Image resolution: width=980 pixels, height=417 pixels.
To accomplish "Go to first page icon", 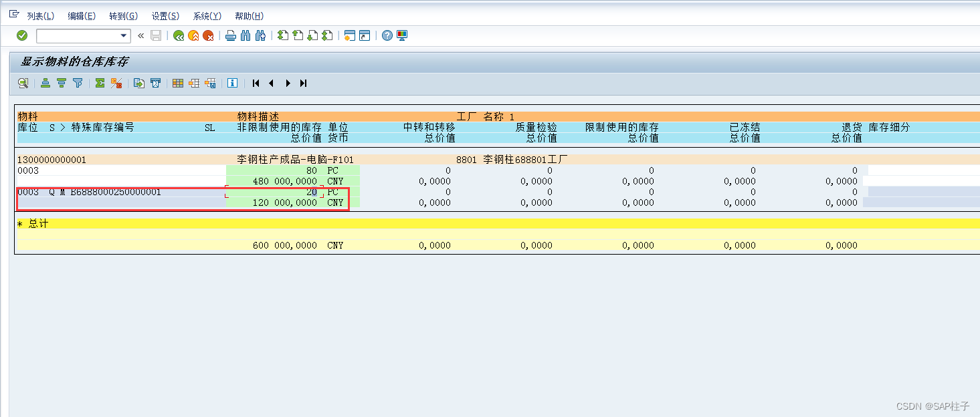I will pyautogui.click(x=283, y=35).
